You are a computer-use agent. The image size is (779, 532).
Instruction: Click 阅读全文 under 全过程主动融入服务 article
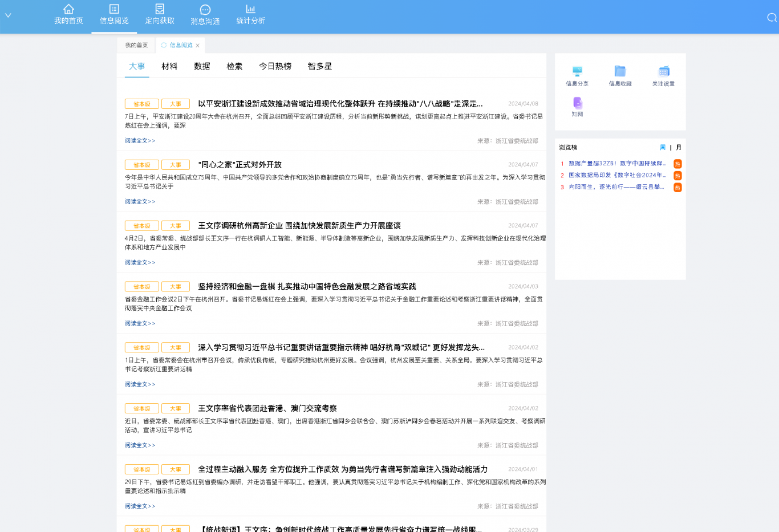(x=140, y=506)
